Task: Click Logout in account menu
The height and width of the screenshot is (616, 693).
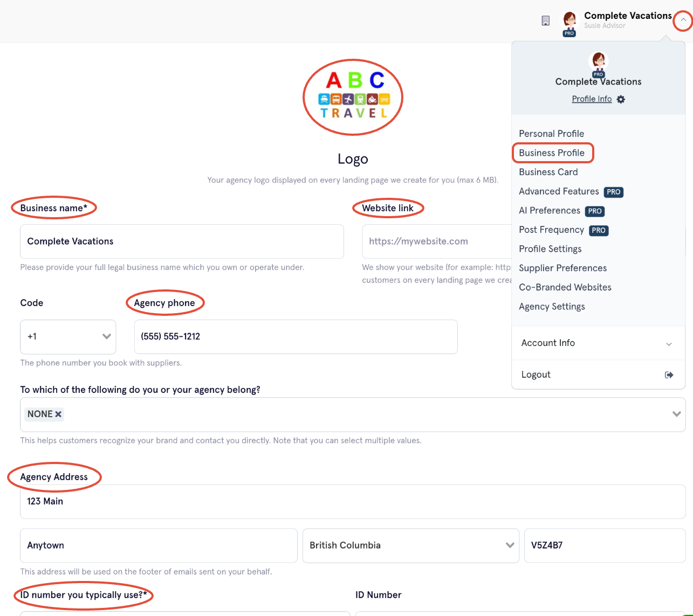Action: pos(536,375)
